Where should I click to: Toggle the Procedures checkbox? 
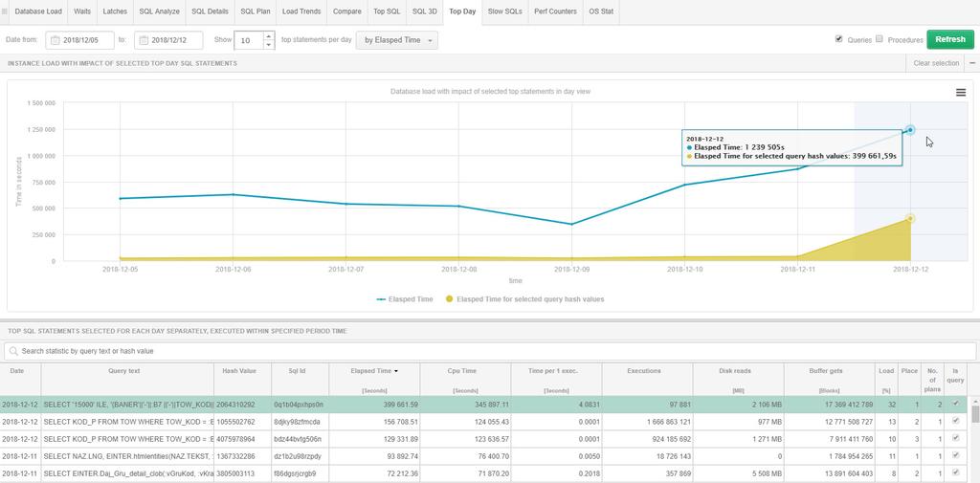[x=879, y=39]
